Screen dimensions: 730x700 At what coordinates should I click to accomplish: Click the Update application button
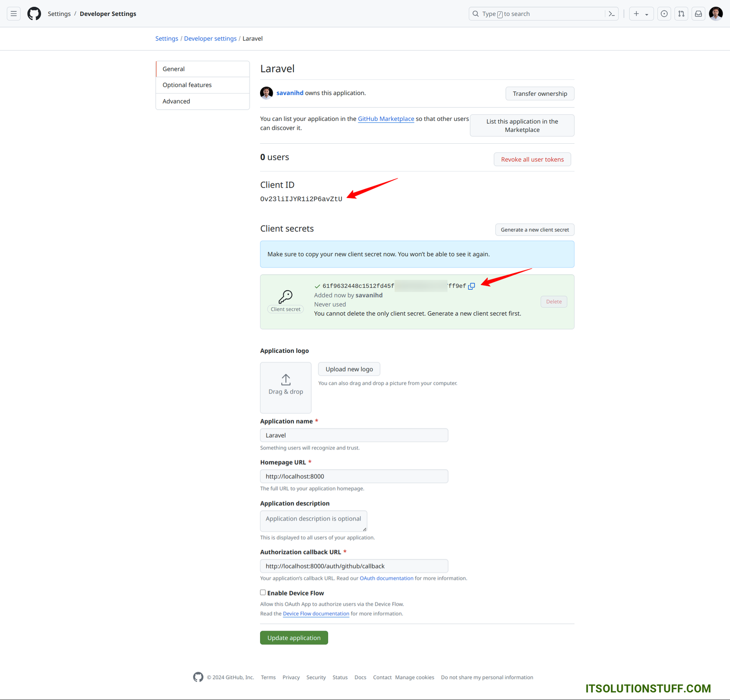(x=294, y=637)
